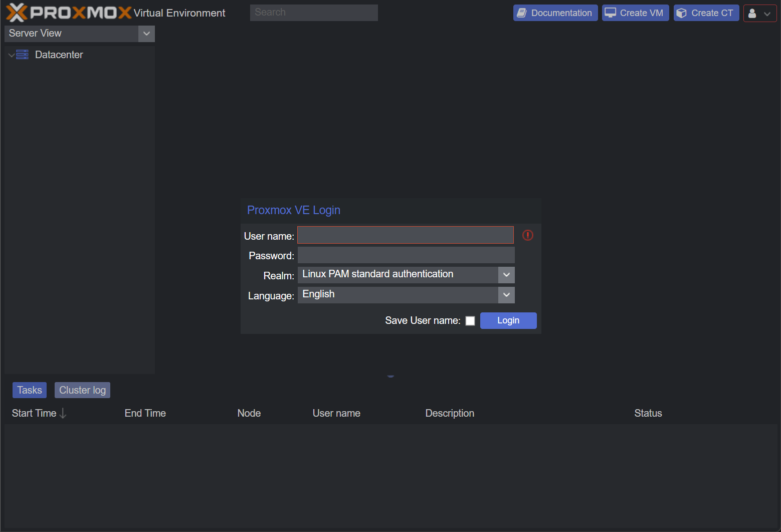Open the Documentation button
The width and height of the screenshot is (781, 532).
[x=555, y=13]
